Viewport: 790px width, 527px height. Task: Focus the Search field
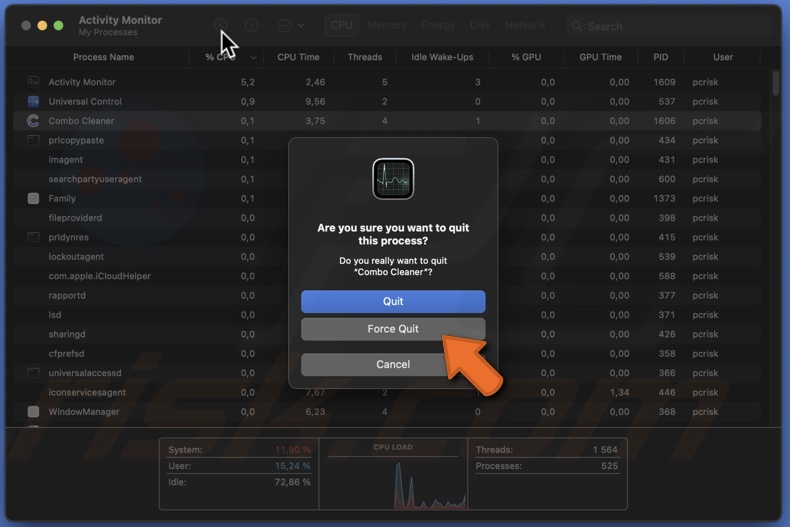click(x=669, y=26)
